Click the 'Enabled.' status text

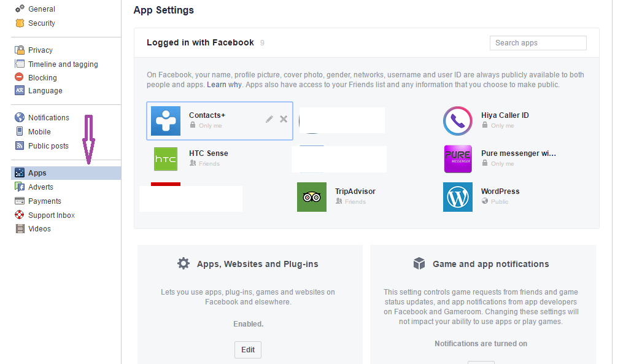click(248, 324)
